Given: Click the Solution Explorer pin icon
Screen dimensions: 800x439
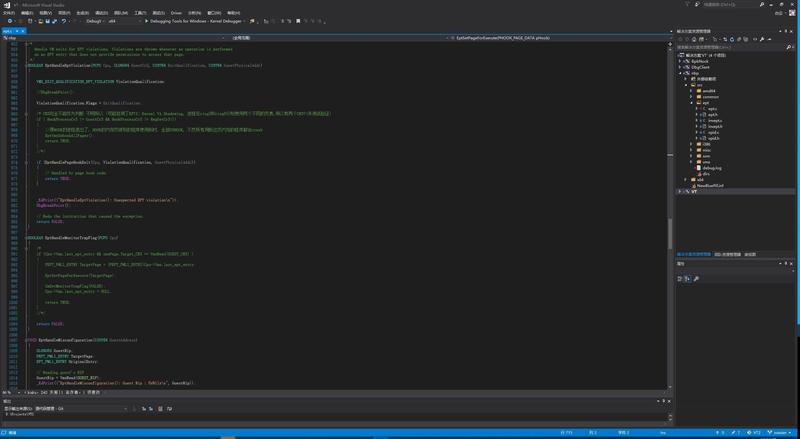Looking at the screenshot, I should (786, 31).
